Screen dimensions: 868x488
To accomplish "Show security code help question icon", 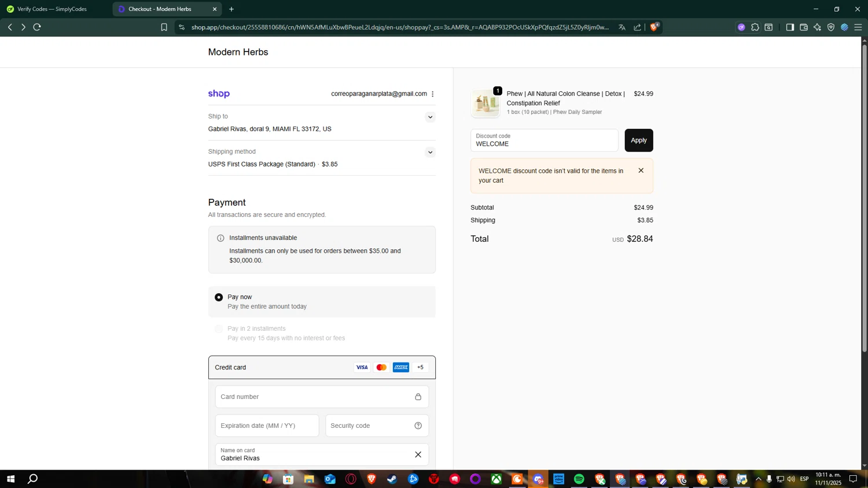I will point(418,426).
